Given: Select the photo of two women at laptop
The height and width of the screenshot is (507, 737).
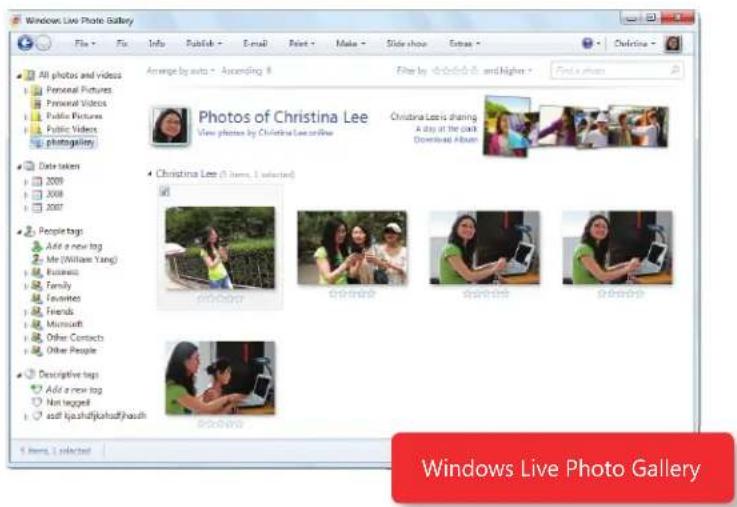Looking at the screenshot, I should tap(220, 378).
